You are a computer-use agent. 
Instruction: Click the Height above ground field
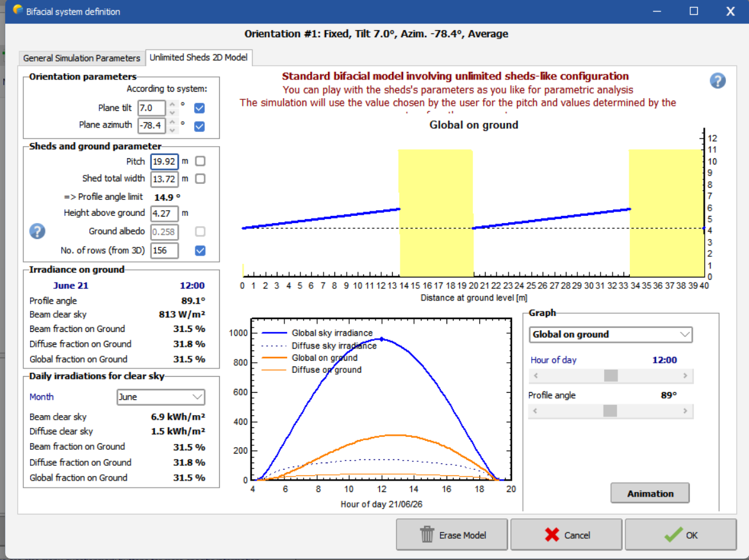[164, 213]
